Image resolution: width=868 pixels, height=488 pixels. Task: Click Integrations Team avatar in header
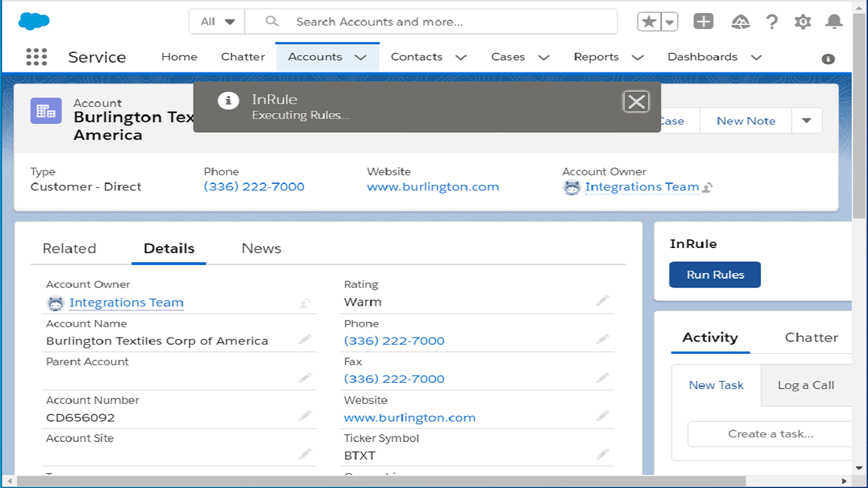coord(572,188)
